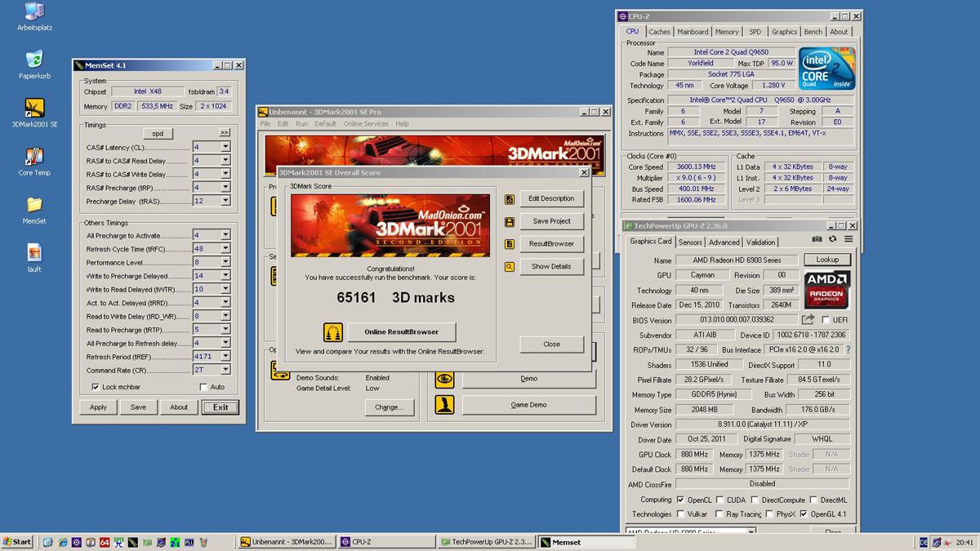Click the CPU-Z Name field Intel Core 2 Quad Q9650
This screenshot has width=980, height=551.
pyautogui.click(x=732, y=52)
